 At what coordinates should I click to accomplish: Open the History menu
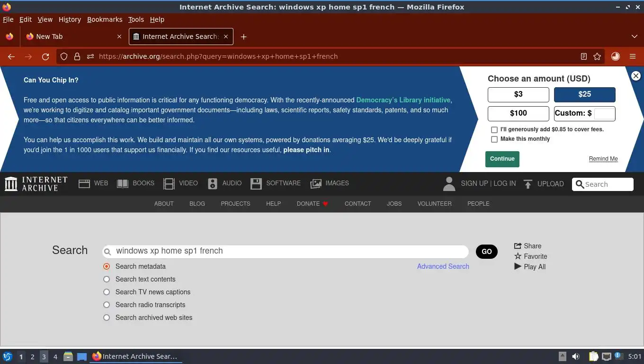click(x=70, y=19)
